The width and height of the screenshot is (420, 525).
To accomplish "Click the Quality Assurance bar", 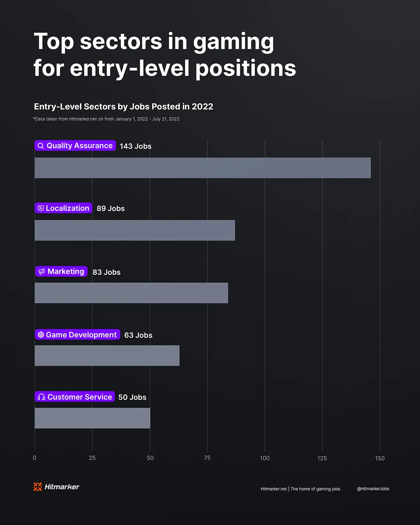I will coord(203,168).
